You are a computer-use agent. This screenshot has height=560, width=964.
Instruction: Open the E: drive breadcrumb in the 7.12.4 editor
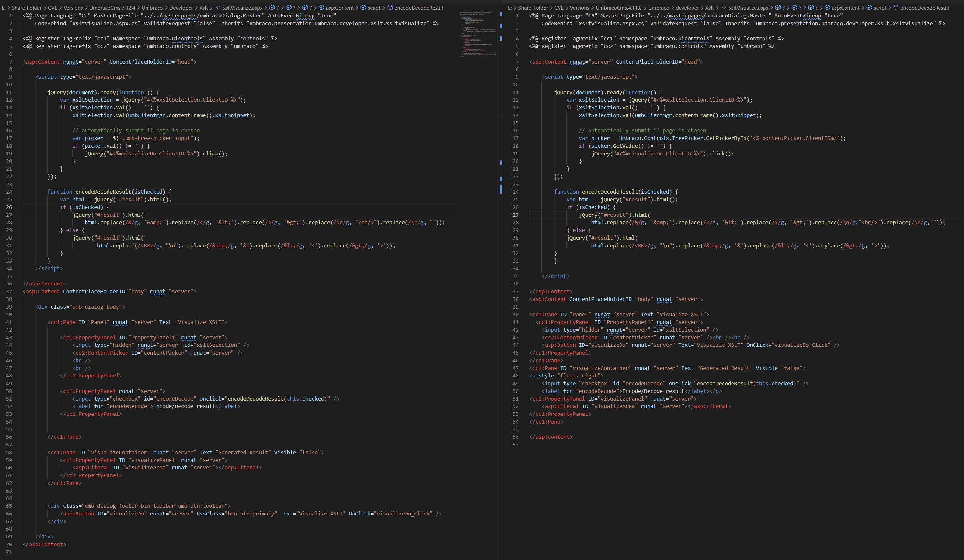click(4, 8)
